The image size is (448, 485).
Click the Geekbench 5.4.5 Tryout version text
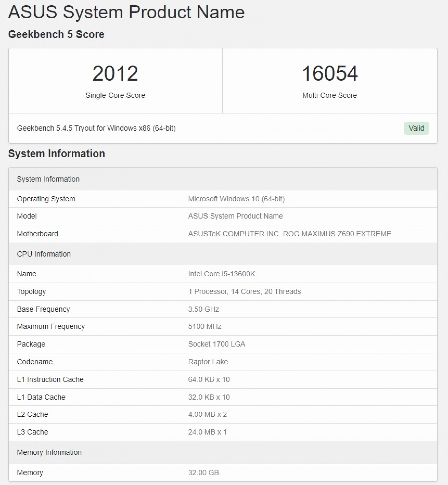pos(96,128)
